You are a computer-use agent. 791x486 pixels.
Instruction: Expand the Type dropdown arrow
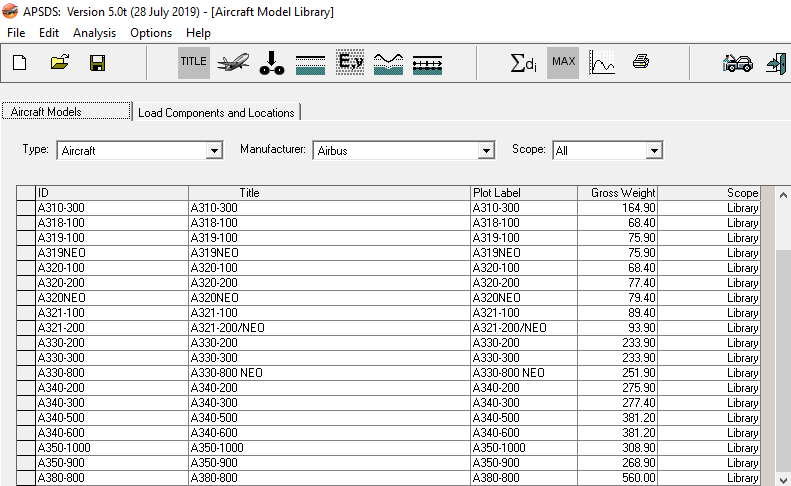tap(214, 150)
